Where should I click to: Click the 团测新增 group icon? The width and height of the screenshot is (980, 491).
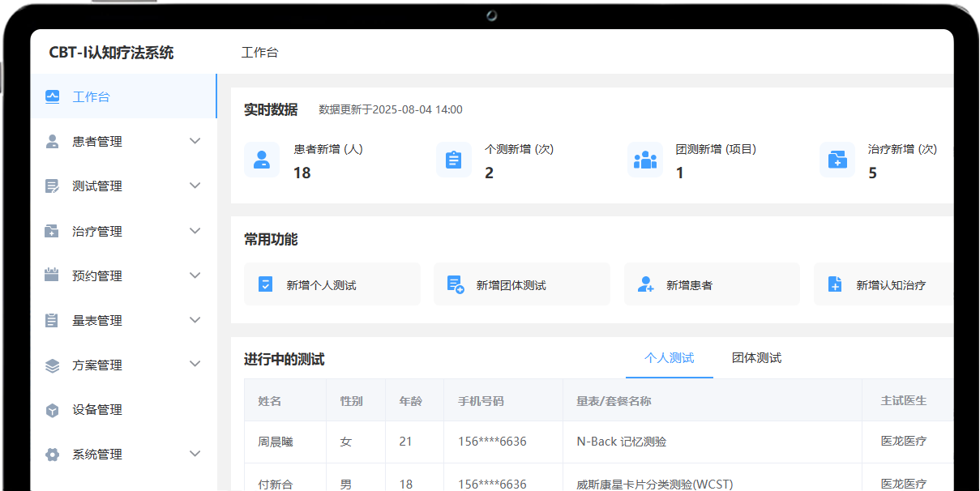point(645,160)
